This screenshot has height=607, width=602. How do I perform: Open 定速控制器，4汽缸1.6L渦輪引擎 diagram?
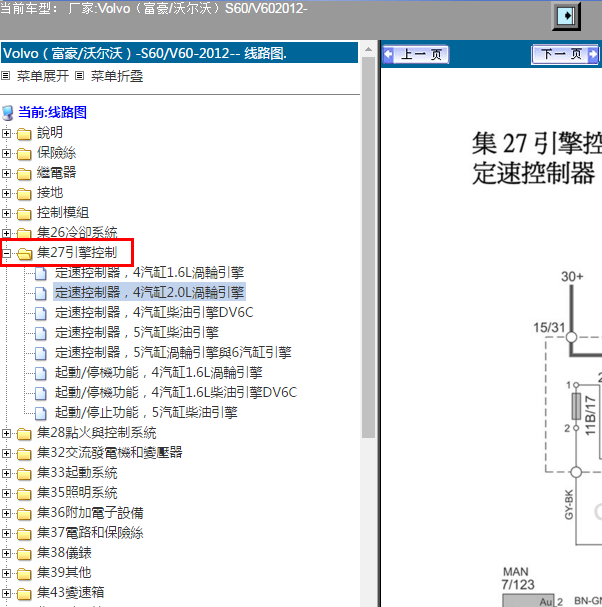tap(149, 273)
